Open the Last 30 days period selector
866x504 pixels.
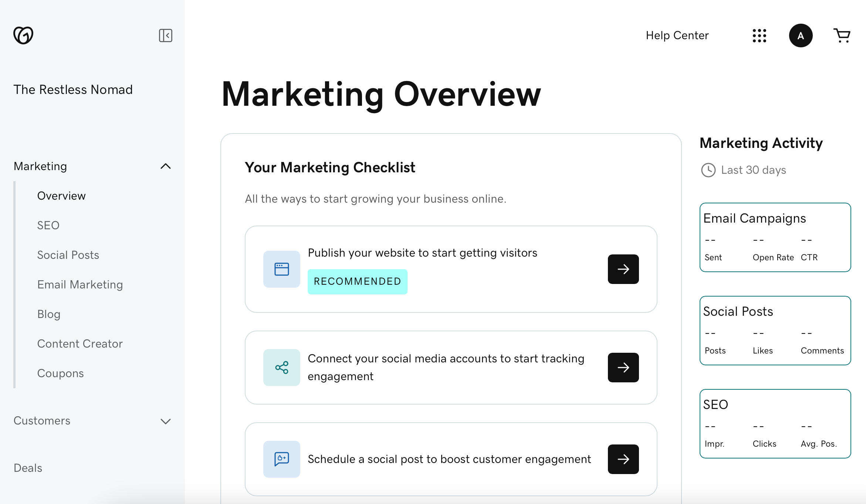[x=753, y=170]
